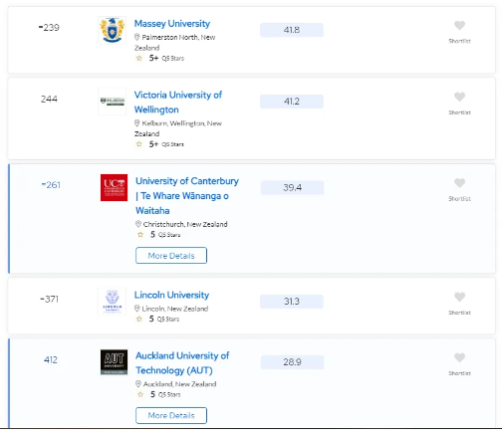This screenshot has height=437, width=504.
Task: Go to the Auckland University of Technology (AUT) page
Action: tap(182, 363)
